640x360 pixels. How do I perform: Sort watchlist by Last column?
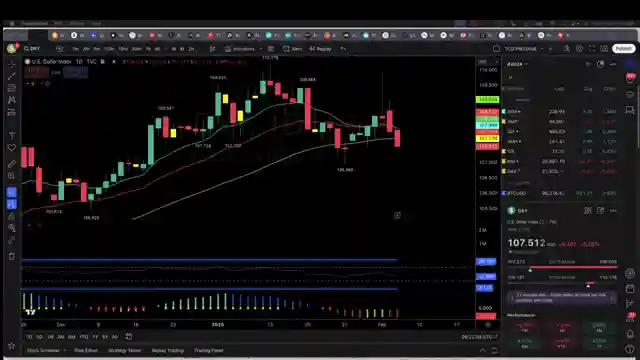tap(559, 89)
